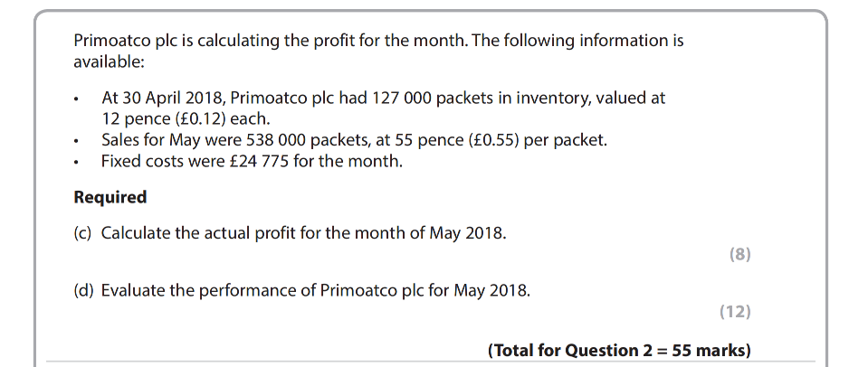This screenshot has height=367, width=868.
Task: Select the "(c)" question label
Action: pyautogui.click(x=84, y=233)
